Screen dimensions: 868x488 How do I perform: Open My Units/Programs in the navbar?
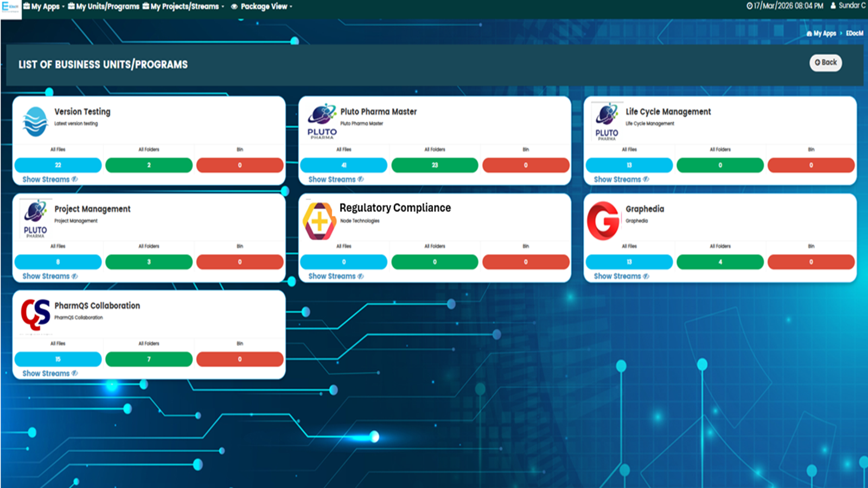click(104, 7)
